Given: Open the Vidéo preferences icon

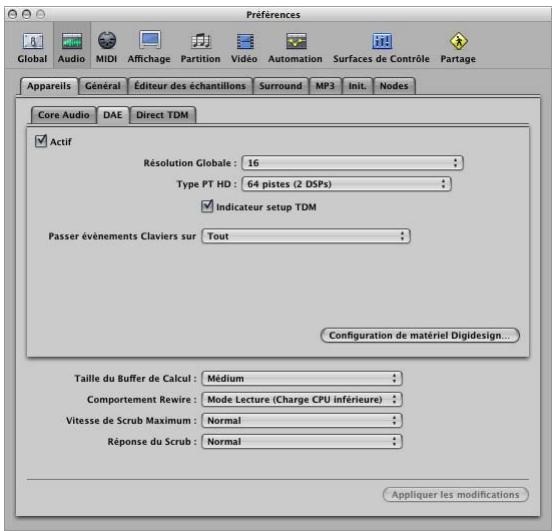Looking at the screenshot, I should pos(244,48).
